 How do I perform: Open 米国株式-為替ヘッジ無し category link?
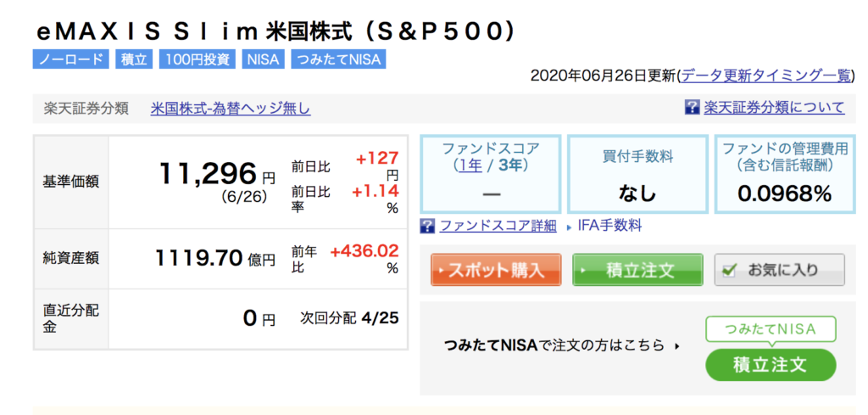[231, 109]
